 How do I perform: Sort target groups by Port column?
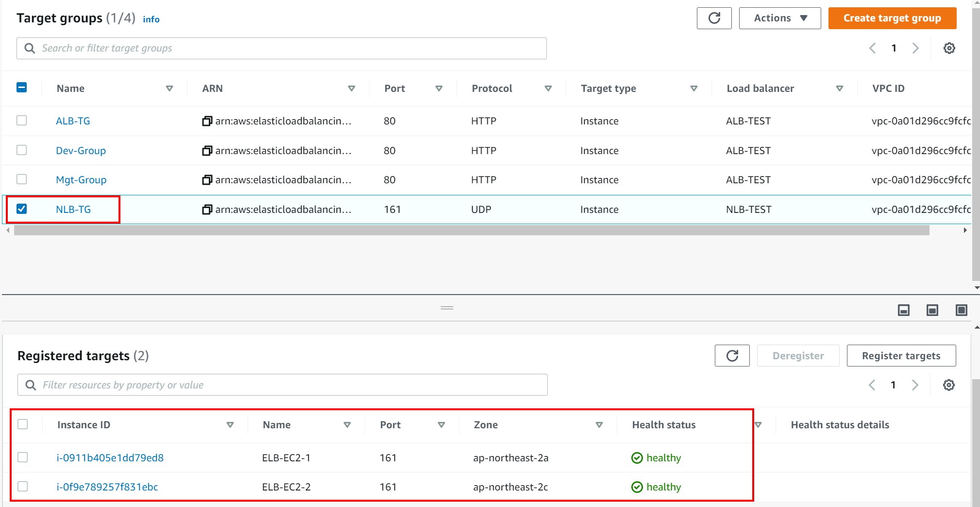439,88
